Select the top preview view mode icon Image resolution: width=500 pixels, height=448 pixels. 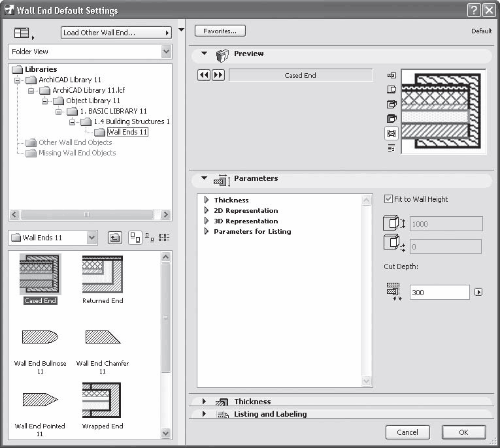(x=392, y=76)
